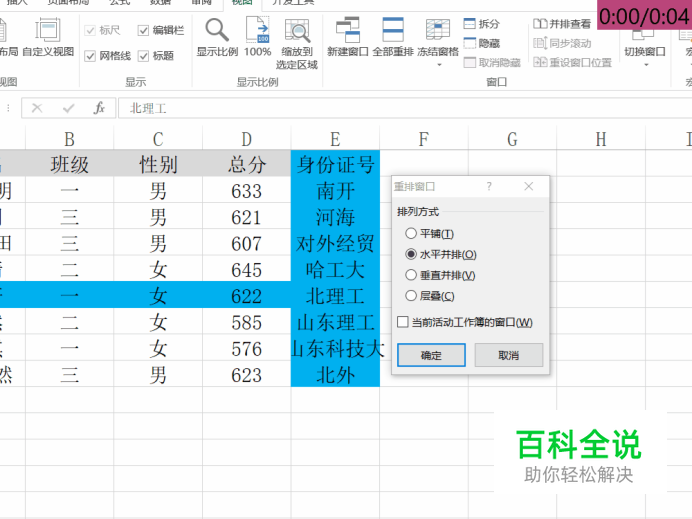Click the 拆分 split window icon
692x519 pixels.
pos(470,23)
